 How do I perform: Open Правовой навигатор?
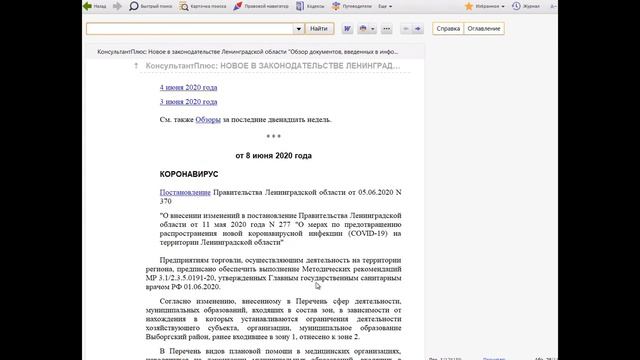[260, 6]
